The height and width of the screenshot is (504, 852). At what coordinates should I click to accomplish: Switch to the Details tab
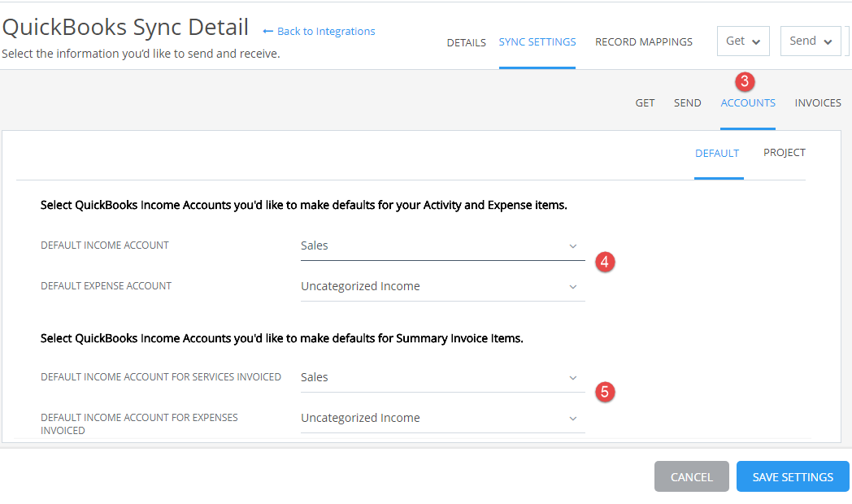pos(466,42)
